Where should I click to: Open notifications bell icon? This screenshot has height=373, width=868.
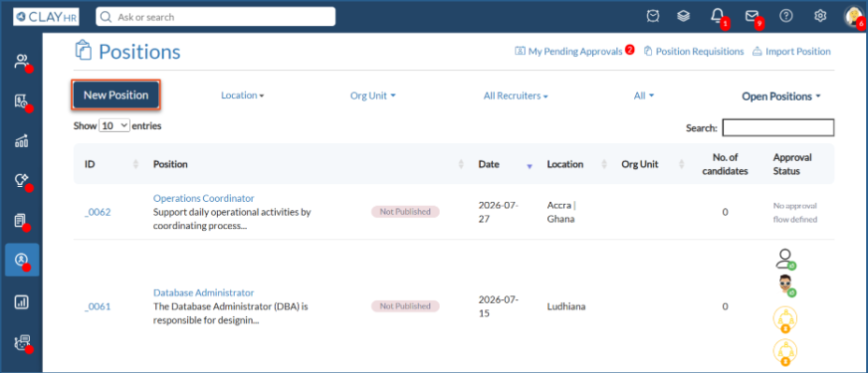tap(717, 16)
